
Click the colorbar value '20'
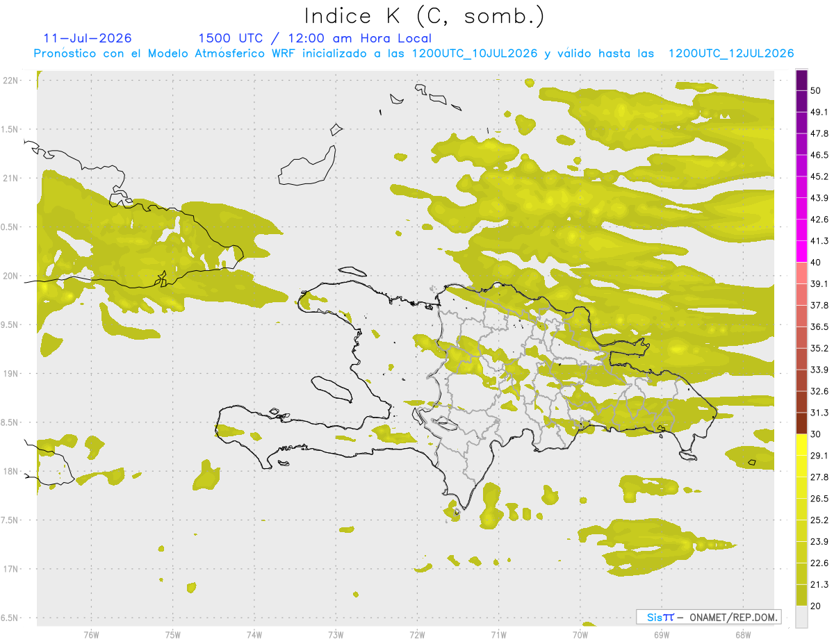(816, 606)
